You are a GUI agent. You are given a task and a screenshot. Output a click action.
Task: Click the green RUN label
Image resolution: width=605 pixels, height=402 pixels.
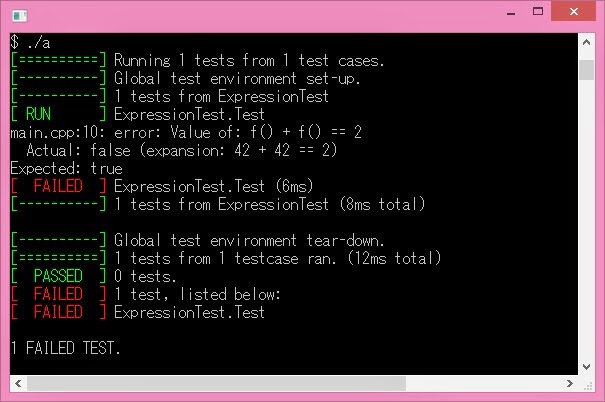tap(38, 114)
